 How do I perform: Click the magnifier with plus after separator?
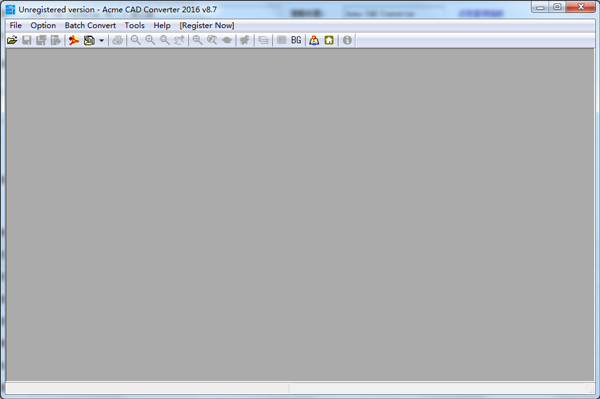point(197,40)
